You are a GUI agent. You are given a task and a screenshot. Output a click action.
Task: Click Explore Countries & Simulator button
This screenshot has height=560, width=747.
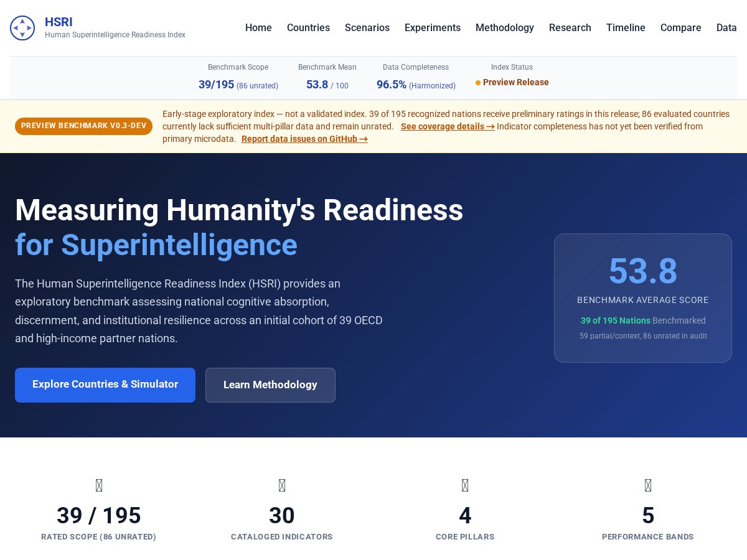coord(105,385)
